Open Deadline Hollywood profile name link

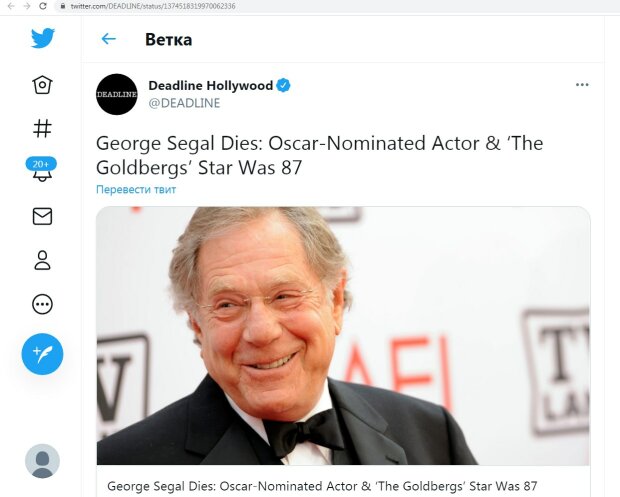point(210,85)
